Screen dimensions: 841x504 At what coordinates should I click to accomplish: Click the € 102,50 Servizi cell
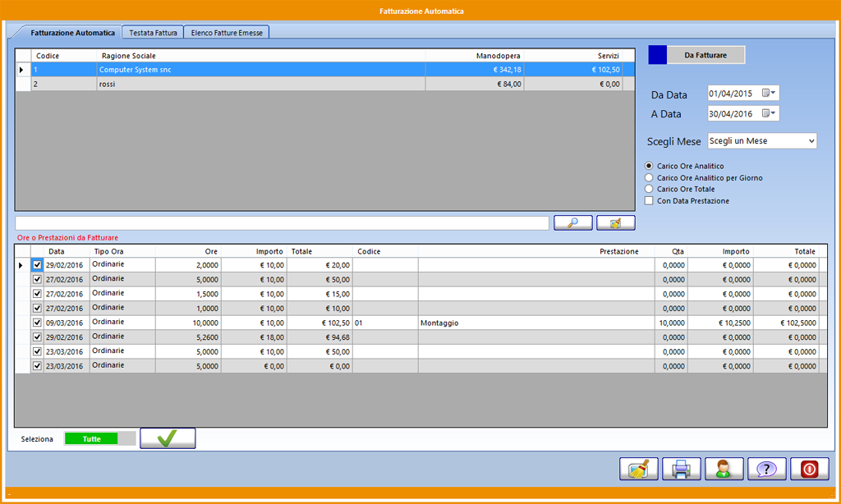click(x=572, y=70)
